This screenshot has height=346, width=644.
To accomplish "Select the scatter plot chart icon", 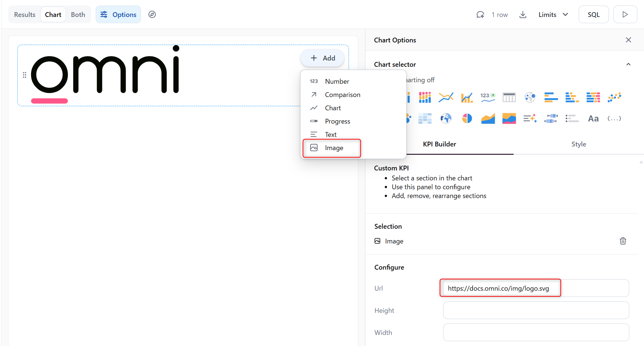I will click(x=614, y=97).
